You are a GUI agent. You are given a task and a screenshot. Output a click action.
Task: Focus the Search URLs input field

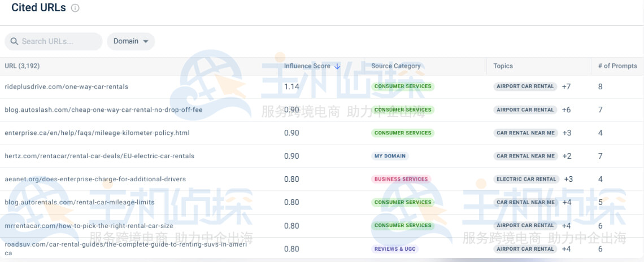click(54, 41)
